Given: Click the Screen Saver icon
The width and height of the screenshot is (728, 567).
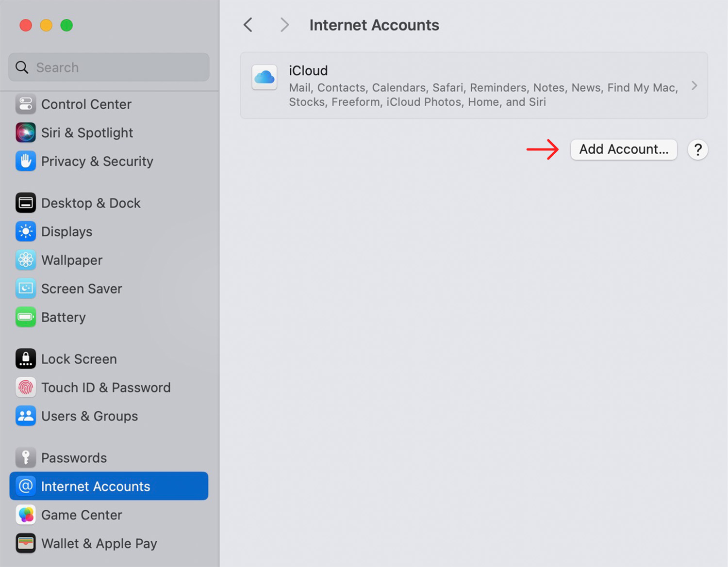Looking at the screenshot, I should (x=26, y=289).
